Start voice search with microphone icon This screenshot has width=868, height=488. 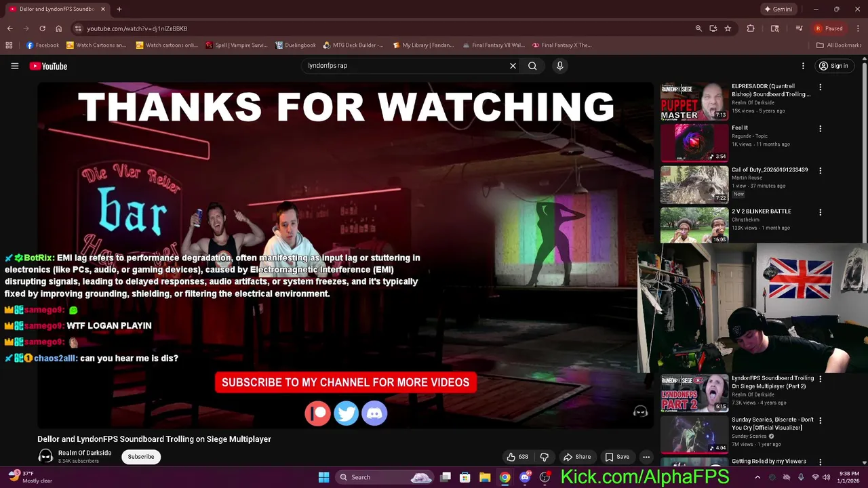click(x=559, y=66)
